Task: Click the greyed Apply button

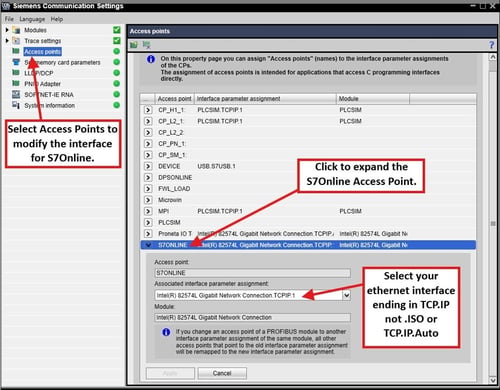Action: point(170,373)
